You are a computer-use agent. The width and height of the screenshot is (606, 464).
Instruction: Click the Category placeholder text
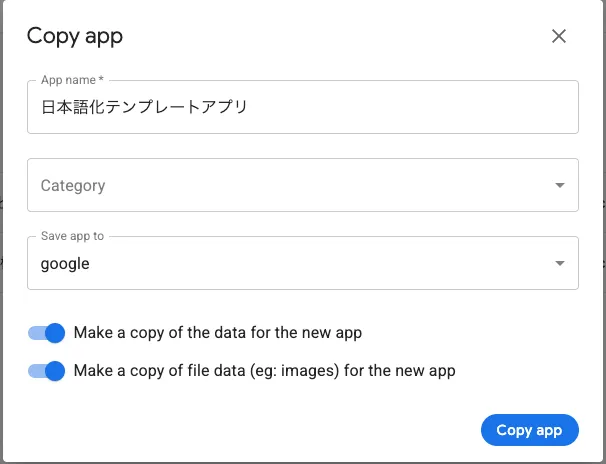(73, 185)
